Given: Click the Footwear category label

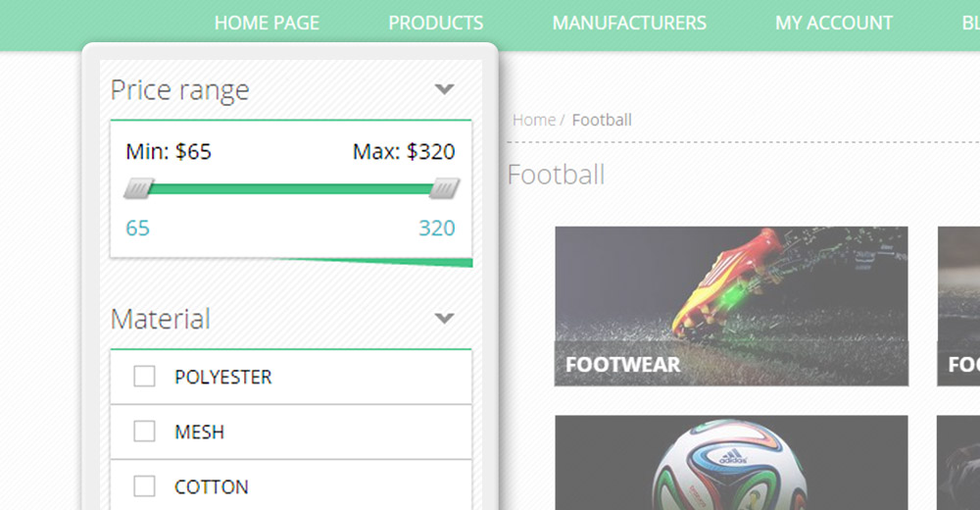Looking at the screenshot, I should click(622, 365).
